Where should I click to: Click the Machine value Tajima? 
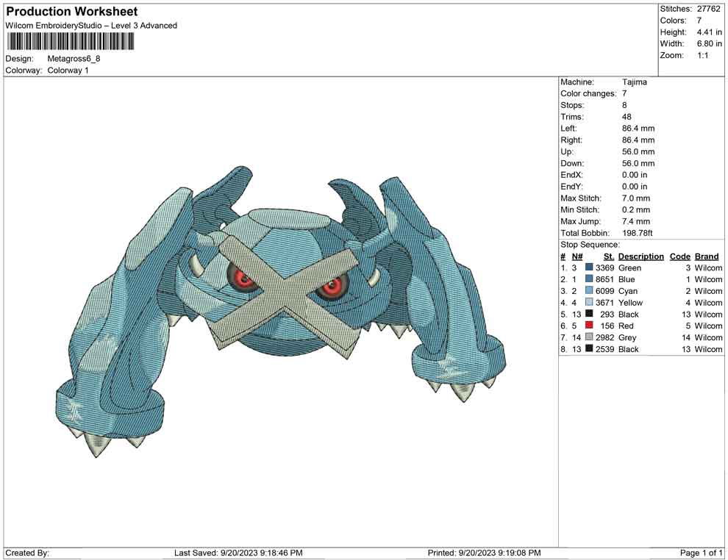(x=634, y=82)
